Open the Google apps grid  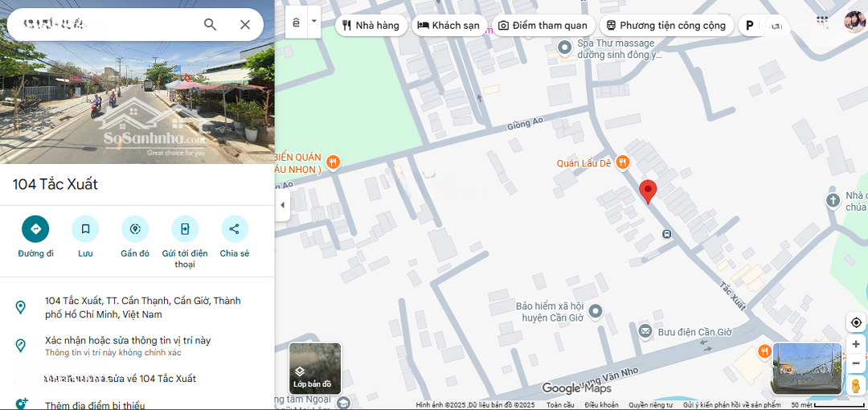tap(821, 22)
